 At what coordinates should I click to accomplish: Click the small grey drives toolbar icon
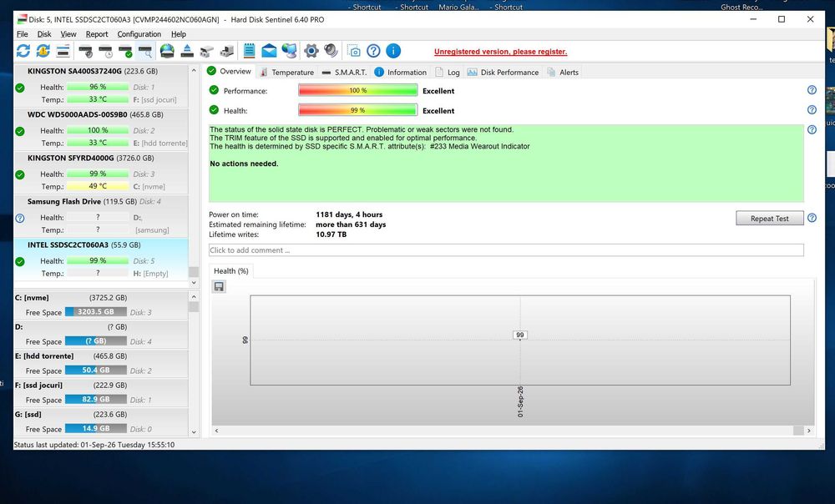206,52
